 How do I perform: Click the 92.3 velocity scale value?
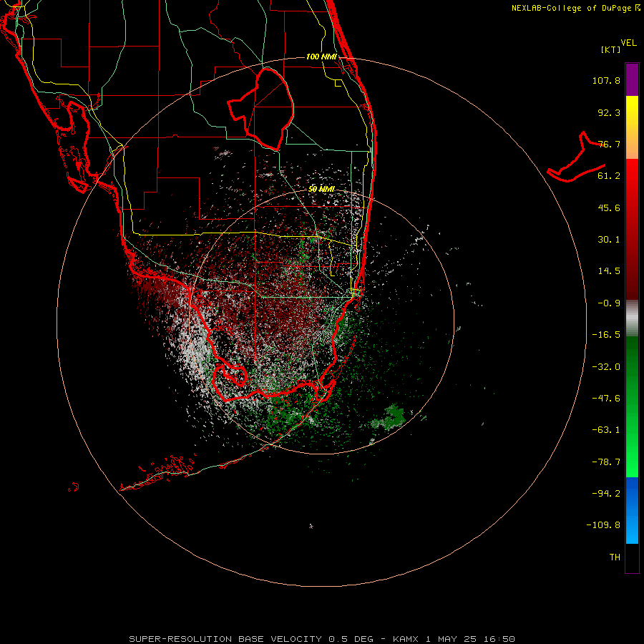609,112
